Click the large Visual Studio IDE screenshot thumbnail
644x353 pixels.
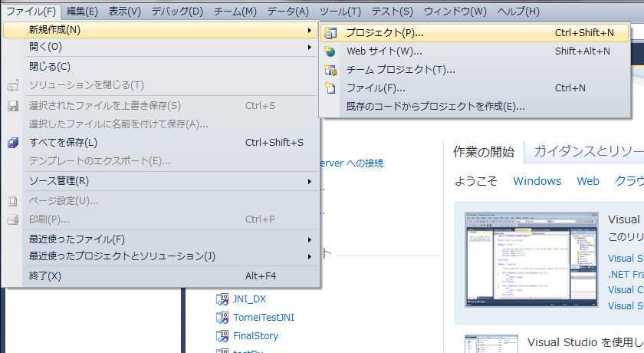[531, 259]
